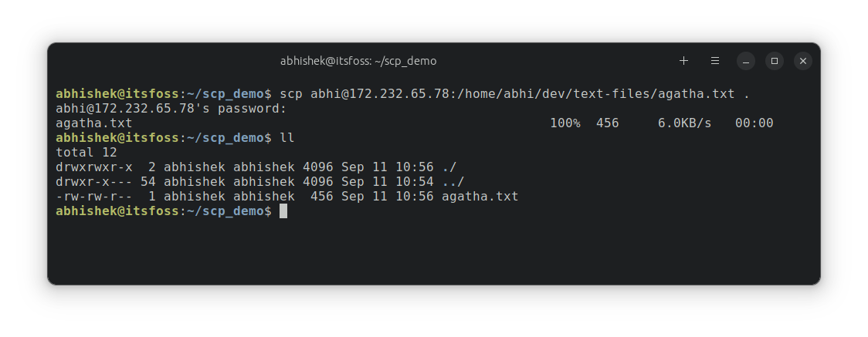Click the ../ parent directory entry
Screen dimensions: 868x337
coord(453,182)
